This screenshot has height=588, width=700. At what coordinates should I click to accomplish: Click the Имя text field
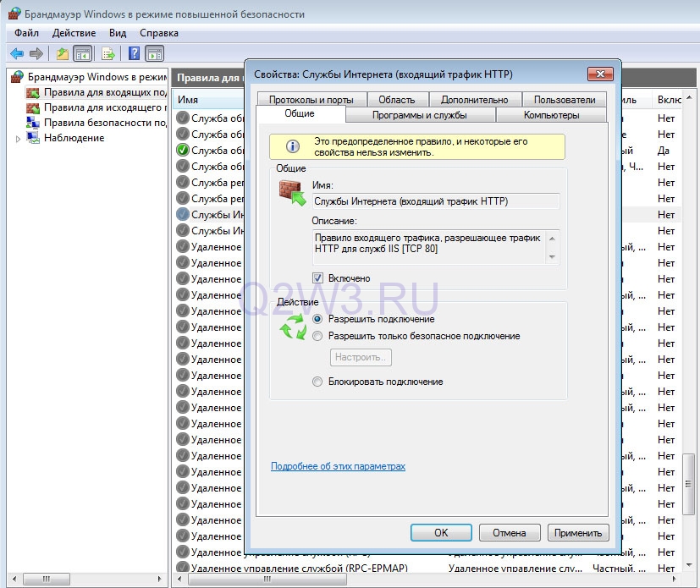click(x=435, y=201)
